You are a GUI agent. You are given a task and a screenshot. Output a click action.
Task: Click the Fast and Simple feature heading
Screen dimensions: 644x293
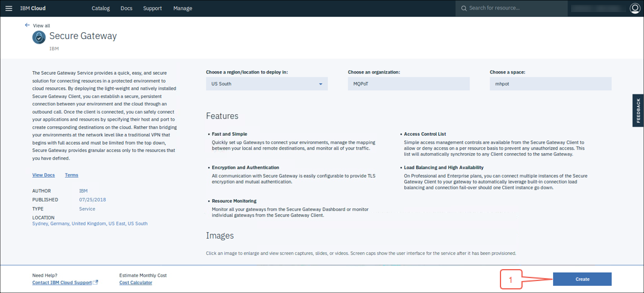click(x=230, y=134)
